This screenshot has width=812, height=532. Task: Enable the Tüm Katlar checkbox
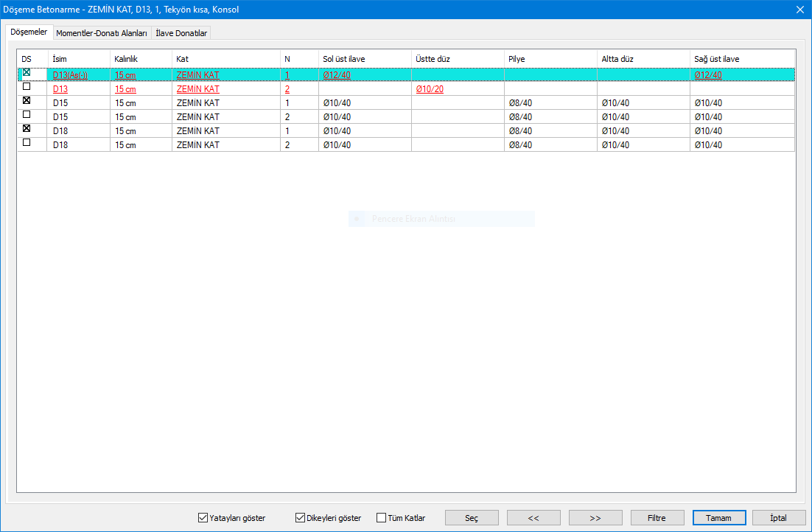point(382,518)
